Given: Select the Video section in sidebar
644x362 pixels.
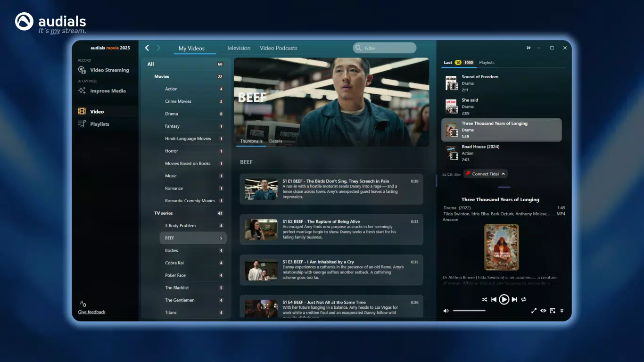Looking at the screenshot, I should click(x=91, y=111).
